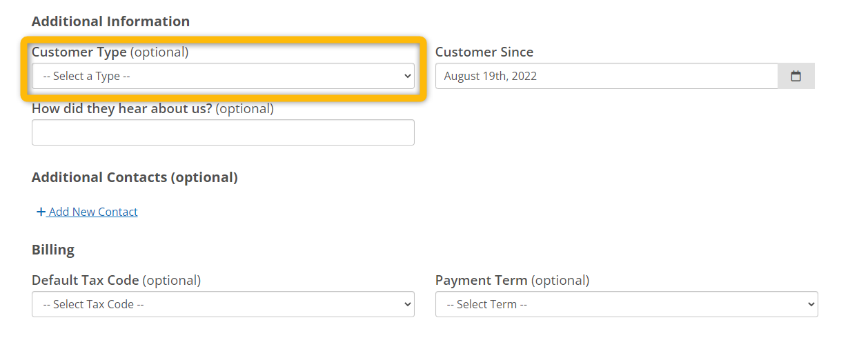Click the chevron arrow on Select a Type
Screen dimensions: 868x340
coord(407,76)
